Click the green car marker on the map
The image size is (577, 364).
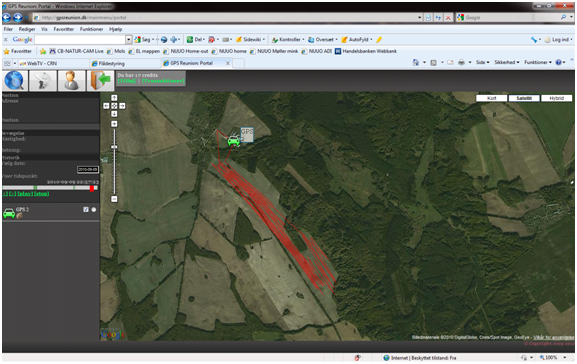(233, 140)
